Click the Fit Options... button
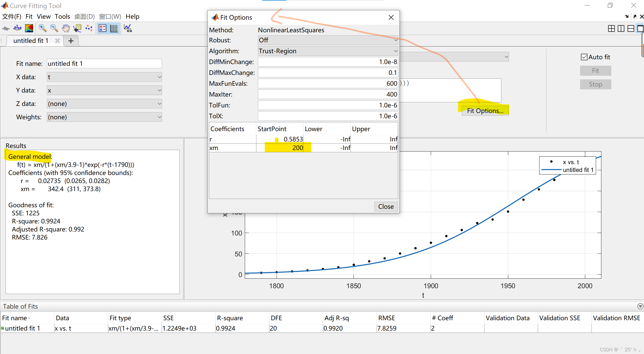The image size is (644, 354). click(485, 111)
